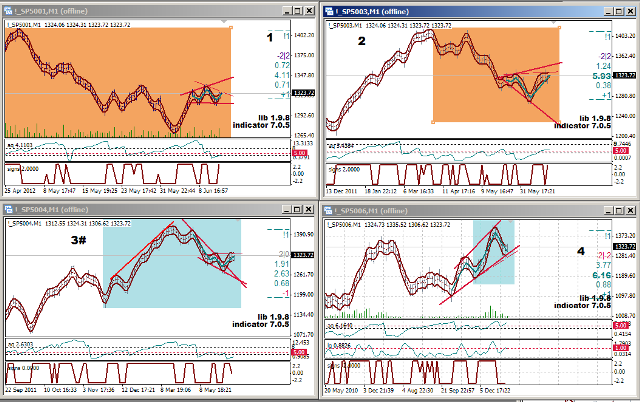Image resolution: width=640 pixels, height=402 pixels.
Task: Click the red 5.00 level label in !_SP5001
Action: [x=300, y=155]
